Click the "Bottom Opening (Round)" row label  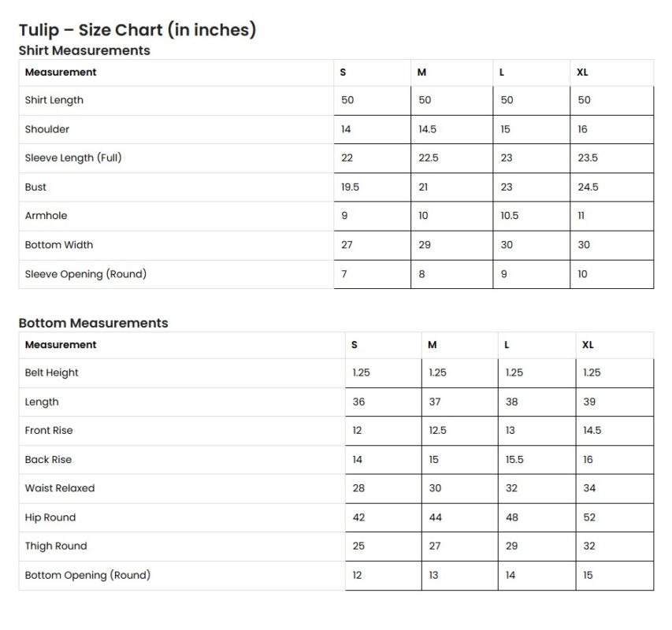coord(87,575)
